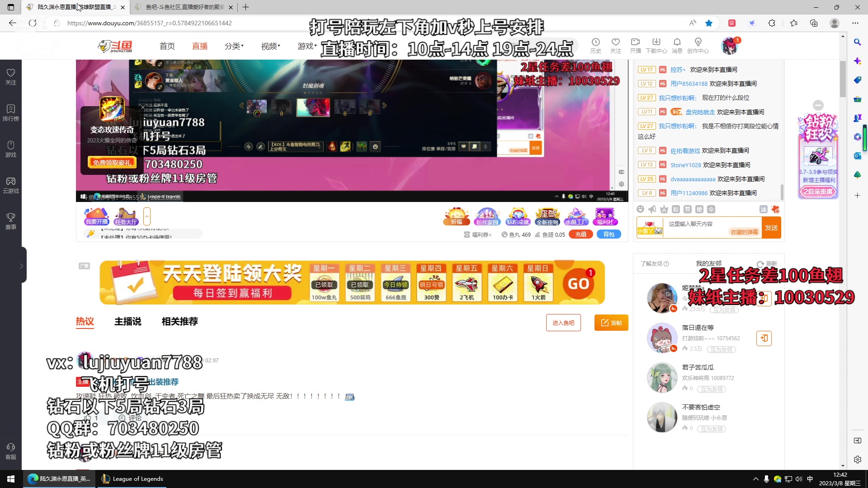Open the 祈福 gift icon

457,216
